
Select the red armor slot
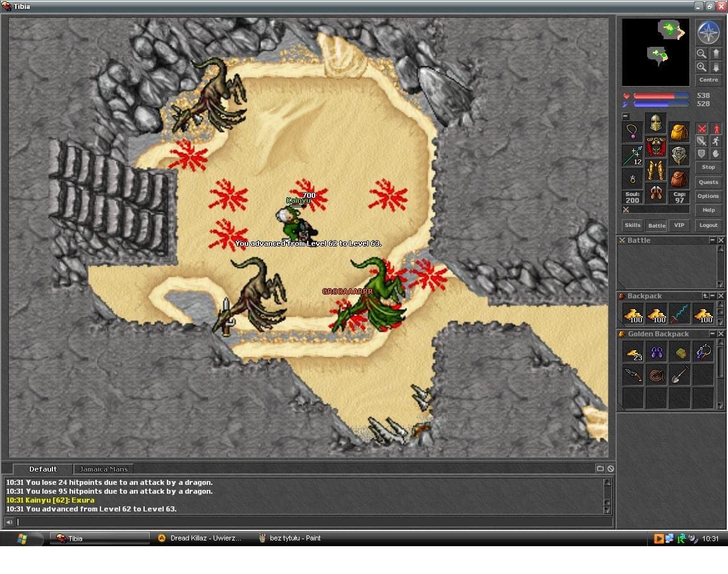click(x=655, y=146)
